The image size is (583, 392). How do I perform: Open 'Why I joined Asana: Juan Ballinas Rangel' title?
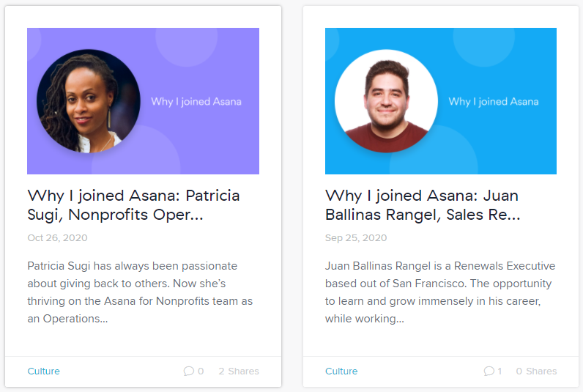point(423,205)
